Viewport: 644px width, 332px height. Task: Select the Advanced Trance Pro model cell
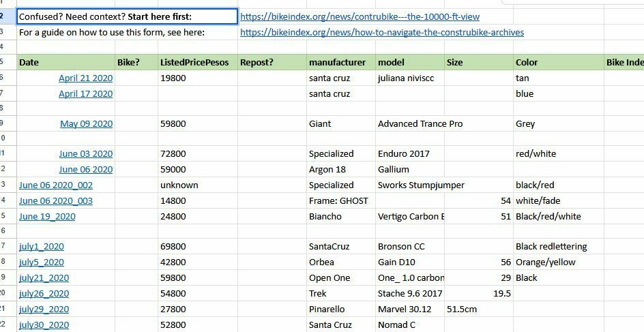pyautogui.click(x=410, y=124)
